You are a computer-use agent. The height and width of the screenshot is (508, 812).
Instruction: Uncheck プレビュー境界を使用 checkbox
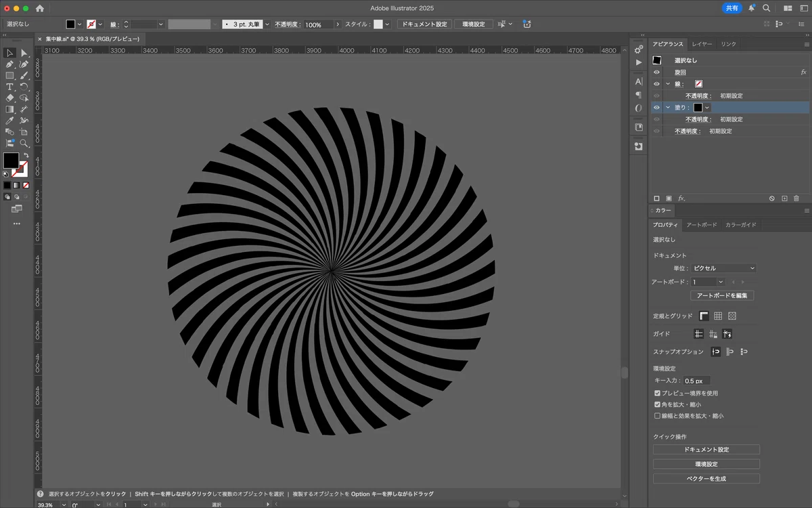(x=657, y=393)
